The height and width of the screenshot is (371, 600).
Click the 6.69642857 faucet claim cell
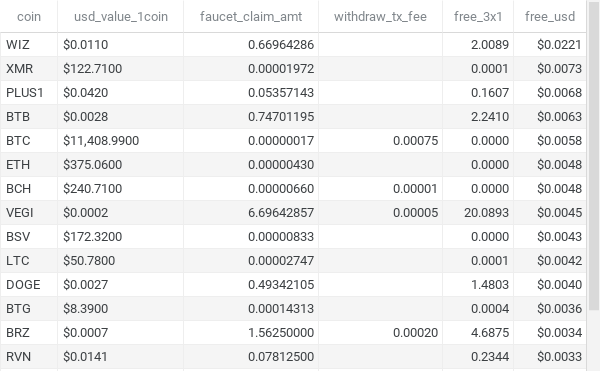(x=251, y=213)
